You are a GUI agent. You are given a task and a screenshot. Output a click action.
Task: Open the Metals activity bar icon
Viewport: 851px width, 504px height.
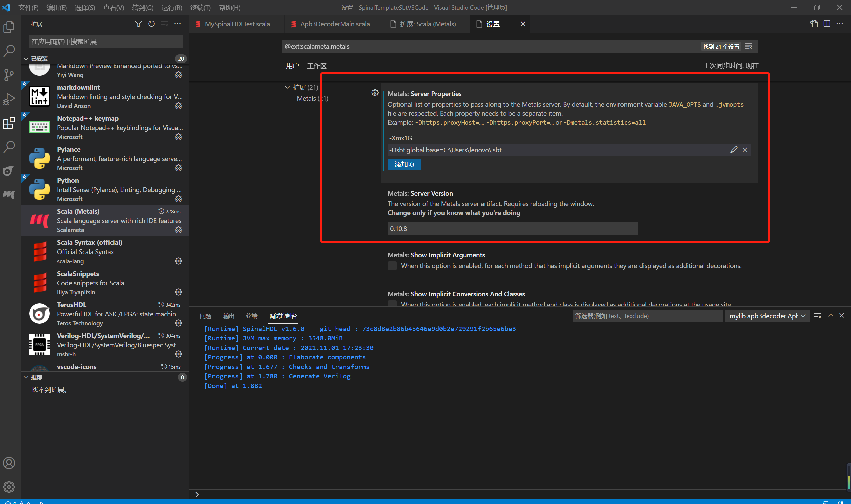pos(9,194)
